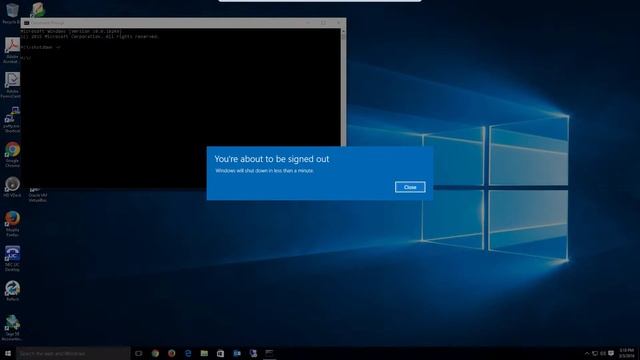
Task: Click the taskbar search box
Action: (x=73, y=353)
